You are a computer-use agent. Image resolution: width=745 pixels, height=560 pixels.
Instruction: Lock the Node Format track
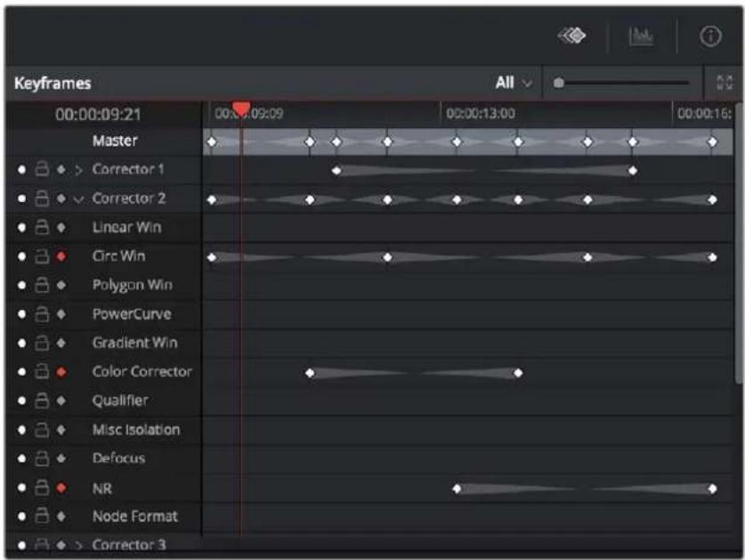42,515
